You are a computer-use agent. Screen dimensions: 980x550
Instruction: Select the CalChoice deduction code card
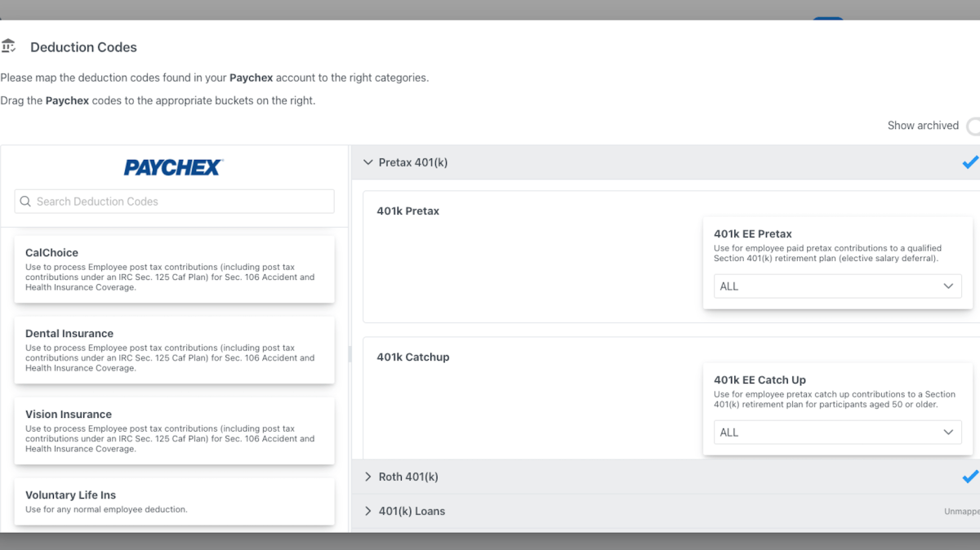point(174,269)
